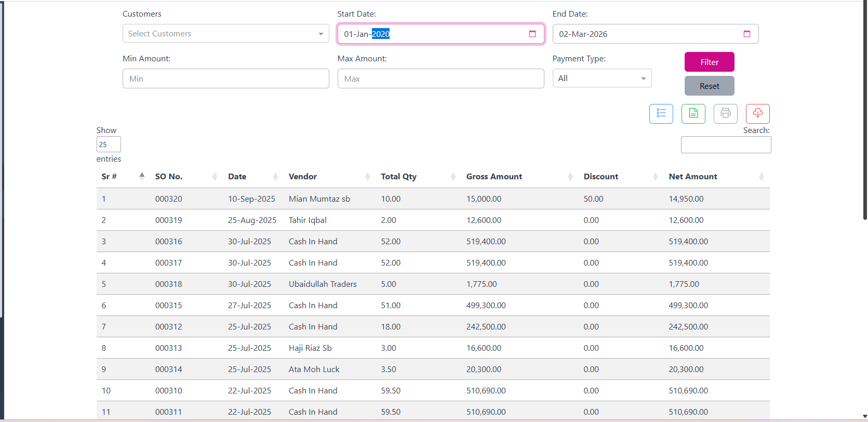Print the report with printer icon

click(x=725, y=113)
